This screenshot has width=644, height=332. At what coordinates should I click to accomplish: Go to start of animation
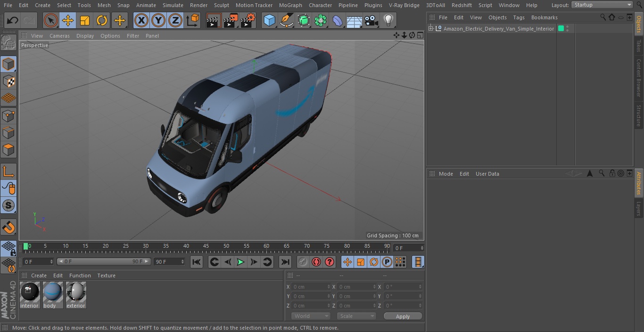[197, 262]
